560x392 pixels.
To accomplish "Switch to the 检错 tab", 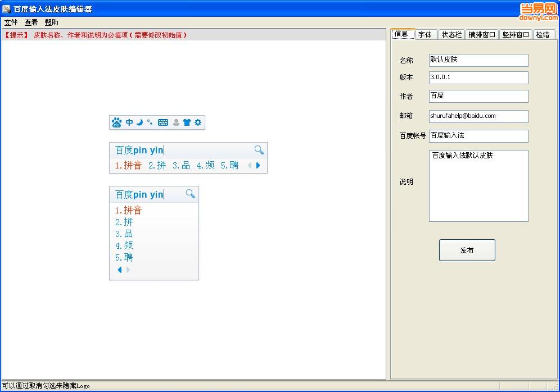I will tap(543, 34).
